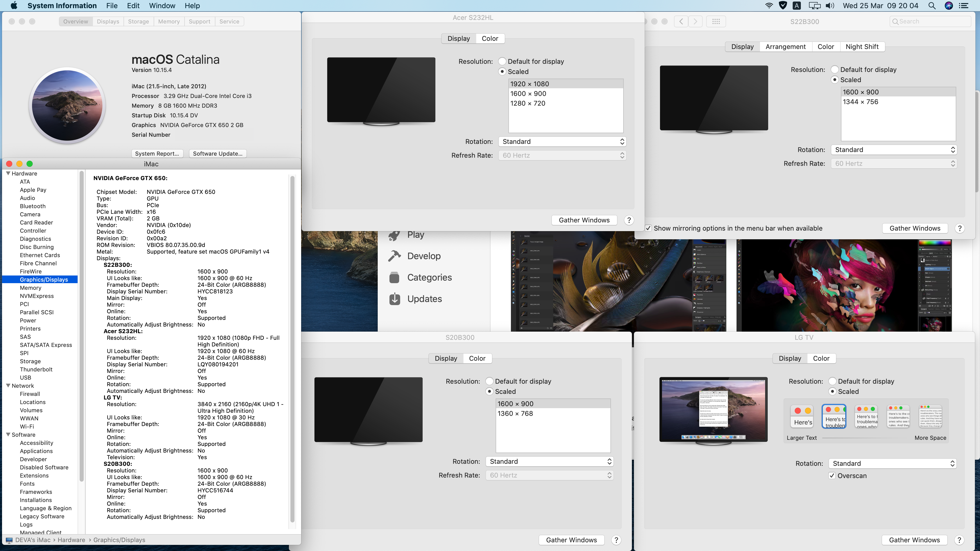Click Gather Windows in LG TV window

[x=915, y=540]
